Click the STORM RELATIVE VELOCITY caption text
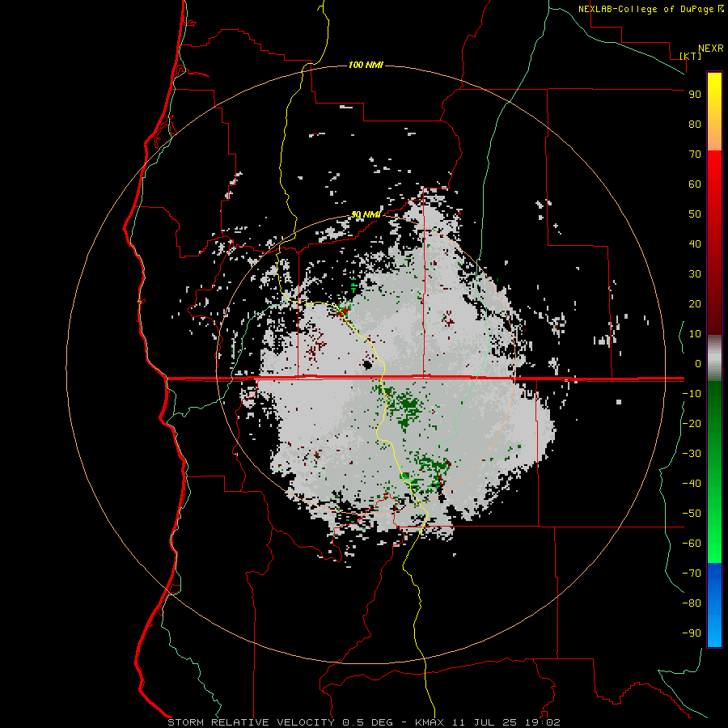The image size is (728, 728). point(251,722)
